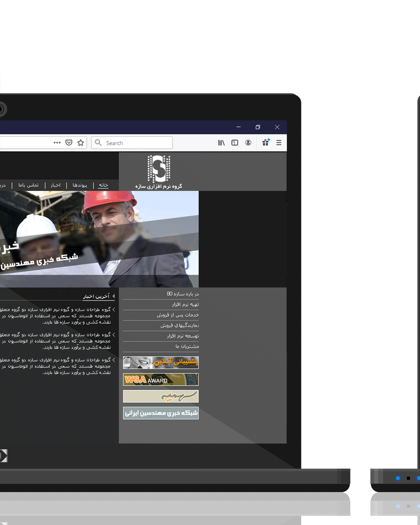
Task: Open the تهیه نرم افزار sidebar link
Action: pyautogui.click(x=185, y=304)
